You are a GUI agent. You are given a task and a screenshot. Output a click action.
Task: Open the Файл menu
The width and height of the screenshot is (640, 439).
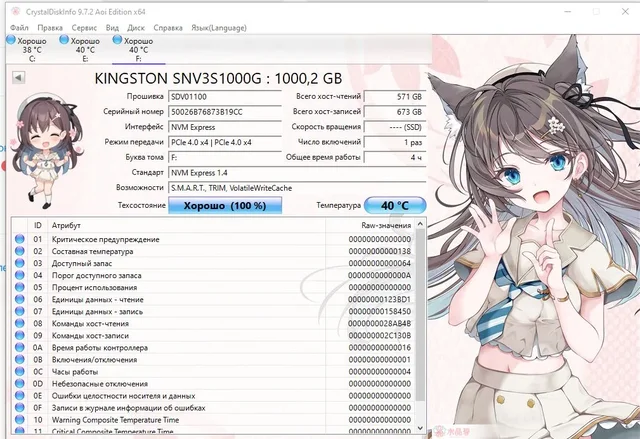19,27
